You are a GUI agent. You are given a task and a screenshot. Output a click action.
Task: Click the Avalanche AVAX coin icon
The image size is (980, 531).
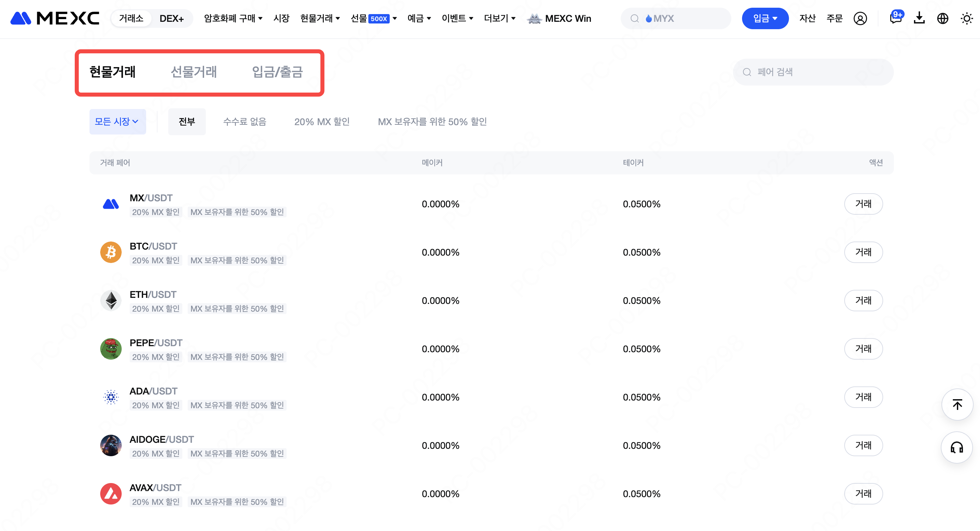tap(111, 494)
